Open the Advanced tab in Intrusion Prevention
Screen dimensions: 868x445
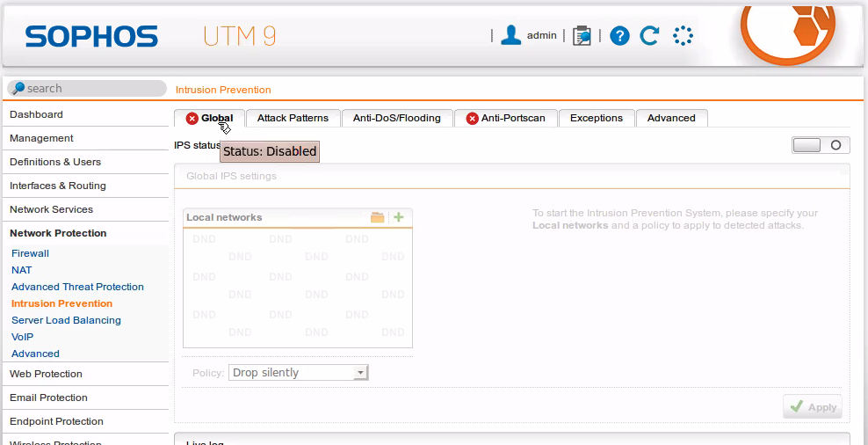pos(671,118)
